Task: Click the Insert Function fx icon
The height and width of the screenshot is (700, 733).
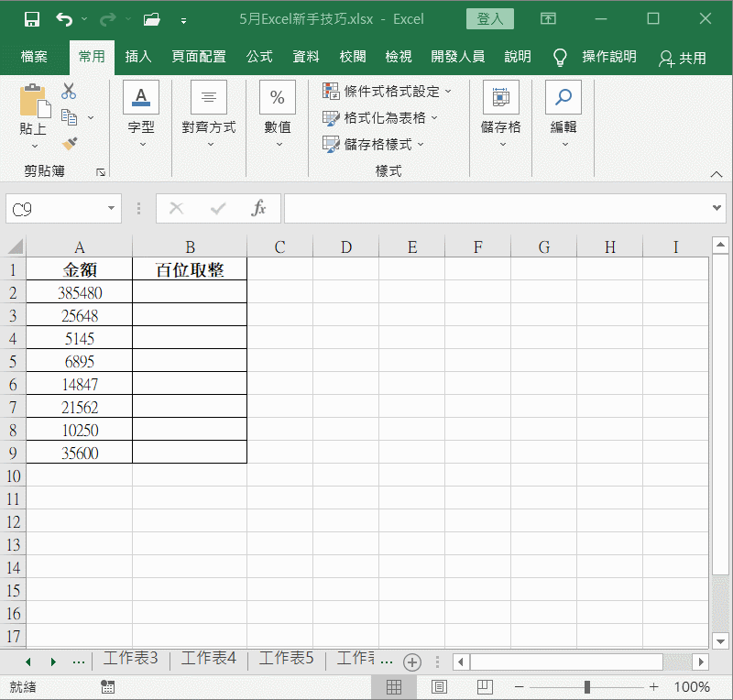Action: click(x=259, y=209)
